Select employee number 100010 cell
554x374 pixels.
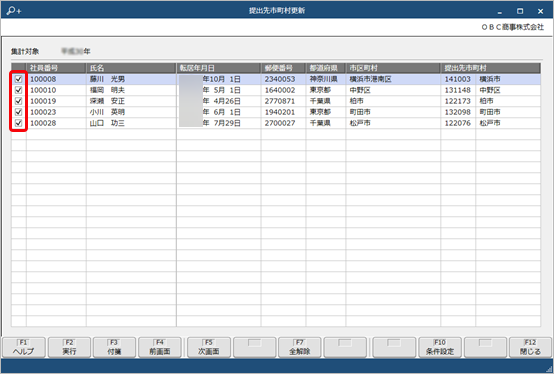point(56,90)
